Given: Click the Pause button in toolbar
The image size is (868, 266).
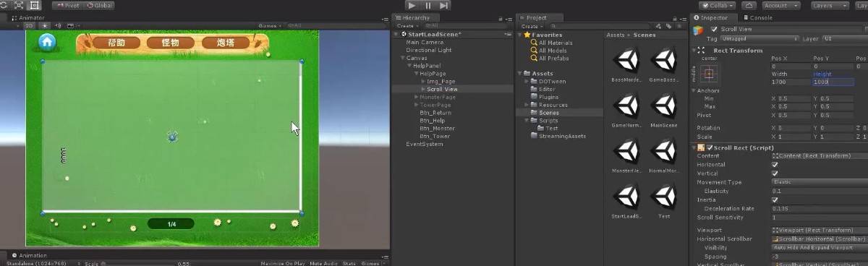Looking at the screenshot, I should (x=428, y=5).
